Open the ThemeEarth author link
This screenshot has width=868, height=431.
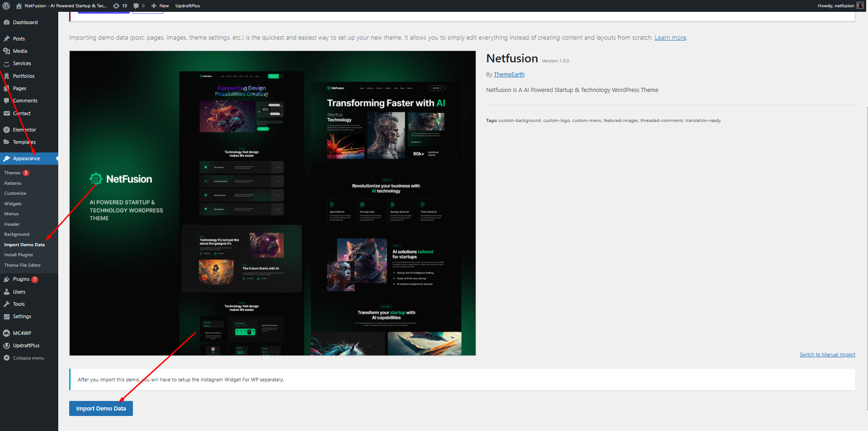click(509, 75)
